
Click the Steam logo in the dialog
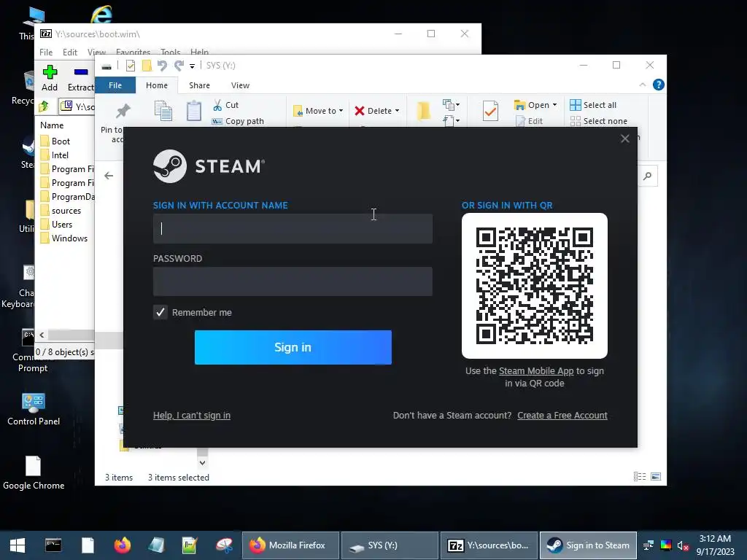click(209, 166)
